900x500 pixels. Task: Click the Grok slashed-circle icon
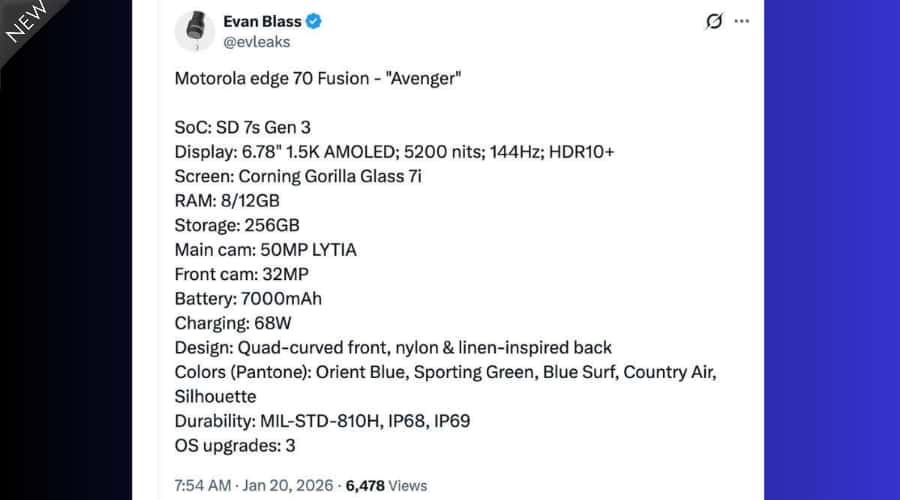(714, 21)
